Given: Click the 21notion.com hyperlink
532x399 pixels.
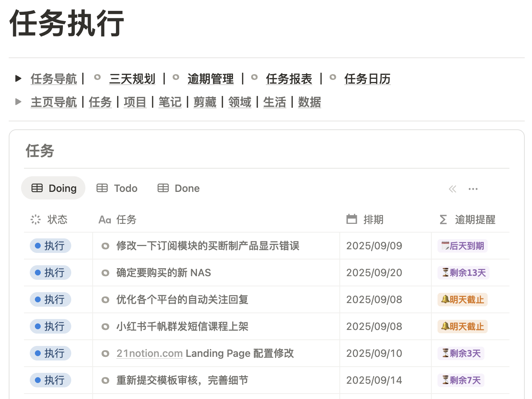Looking at the screenshot, I should (x=149, y=353).
